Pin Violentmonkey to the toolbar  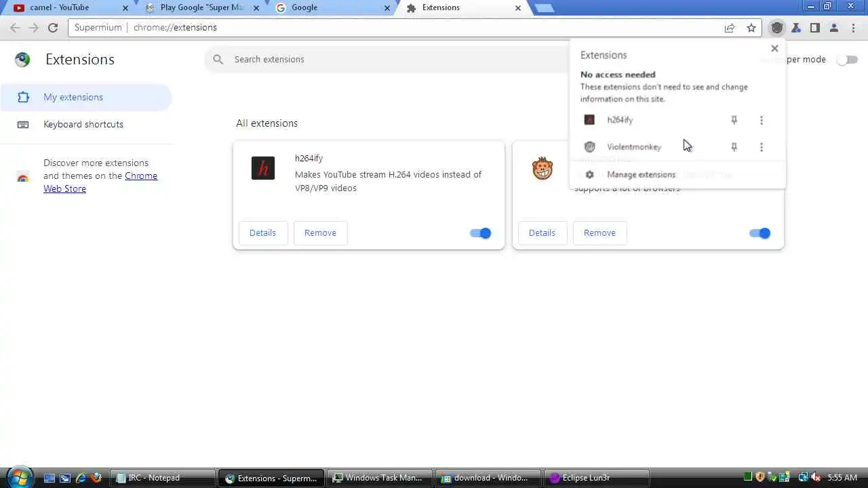click(734, 147)
